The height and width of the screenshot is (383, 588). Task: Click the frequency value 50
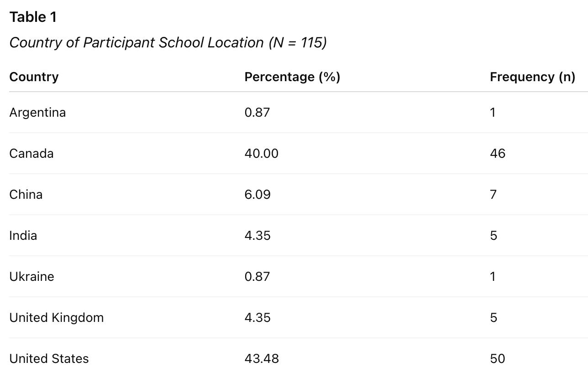[x=498, y=358]
